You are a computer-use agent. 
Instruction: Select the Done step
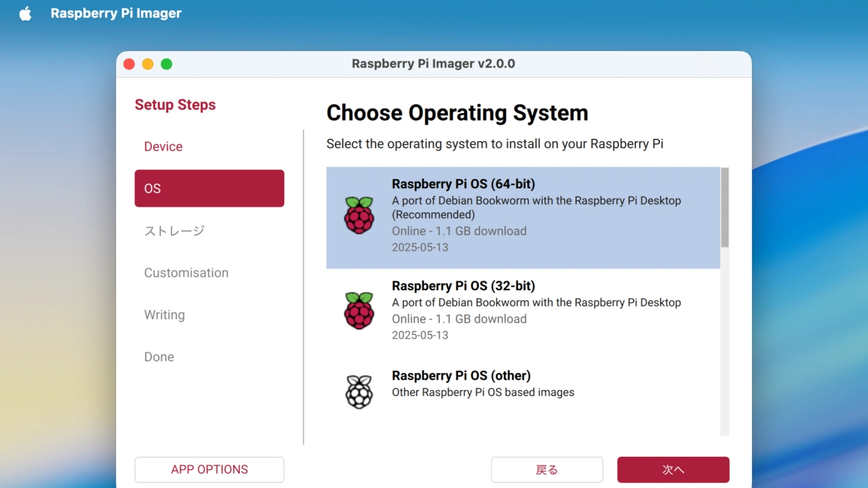click(159, 357)
